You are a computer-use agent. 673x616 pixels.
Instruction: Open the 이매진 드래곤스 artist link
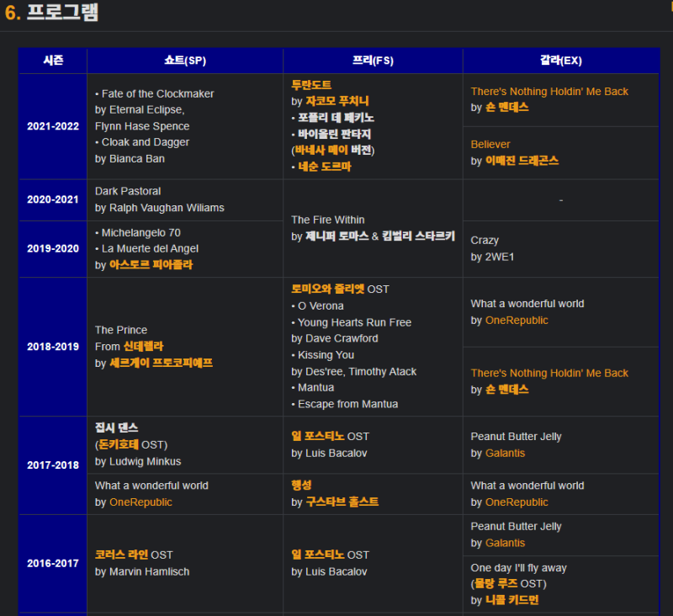(522, 161)
